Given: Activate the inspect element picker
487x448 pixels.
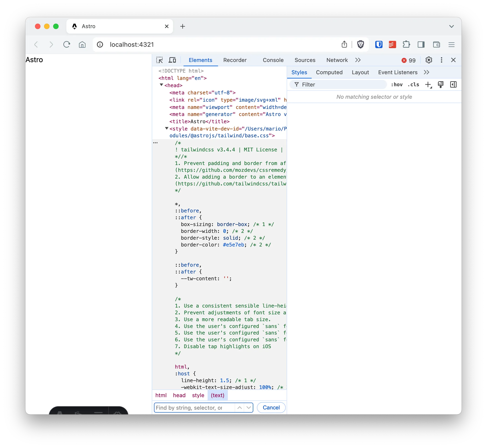Looking at the screenshot, I should (x=159, y=60).
